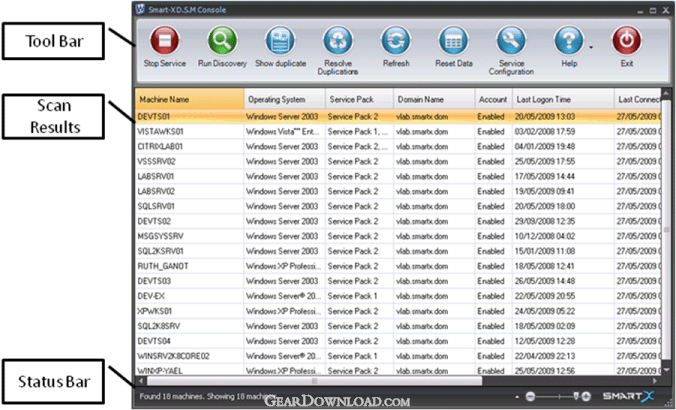Select the DEVTS04 machine row
Viewport: 676px width, 410px height.
point(398,341)
